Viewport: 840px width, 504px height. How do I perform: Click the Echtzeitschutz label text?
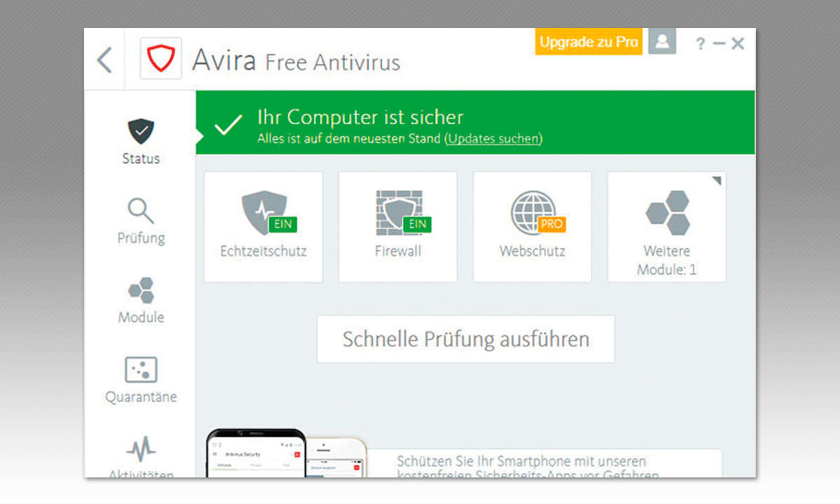(x=263, y=251)
